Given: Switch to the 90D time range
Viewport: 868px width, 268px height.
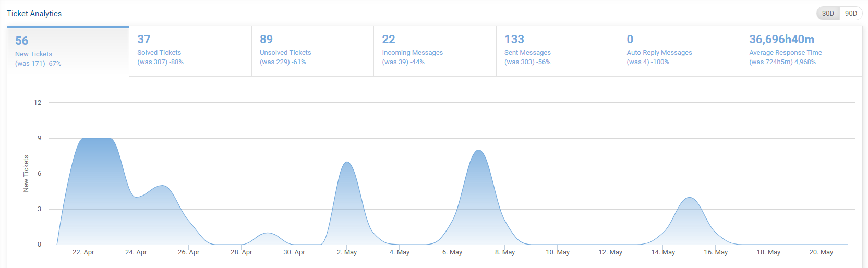Looking at the screenshot, I should click(x=851, y=14).
